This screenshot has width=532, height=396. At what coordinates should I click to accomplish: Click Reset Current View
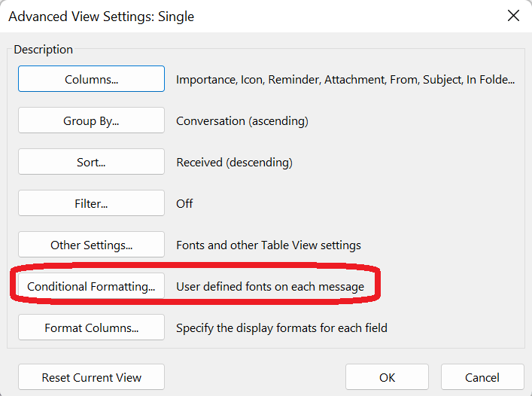[x=91, y=377]
